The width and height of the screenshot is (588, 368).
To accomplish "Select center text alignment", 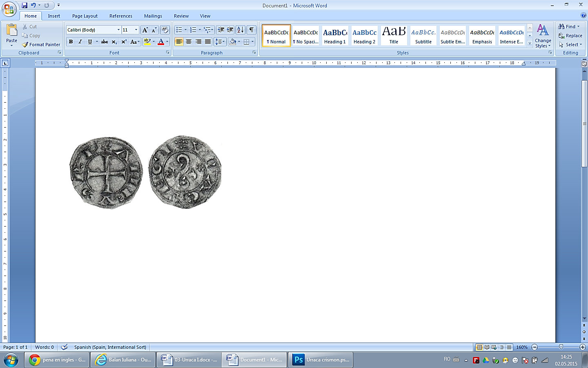I will [x=189, y=42].
